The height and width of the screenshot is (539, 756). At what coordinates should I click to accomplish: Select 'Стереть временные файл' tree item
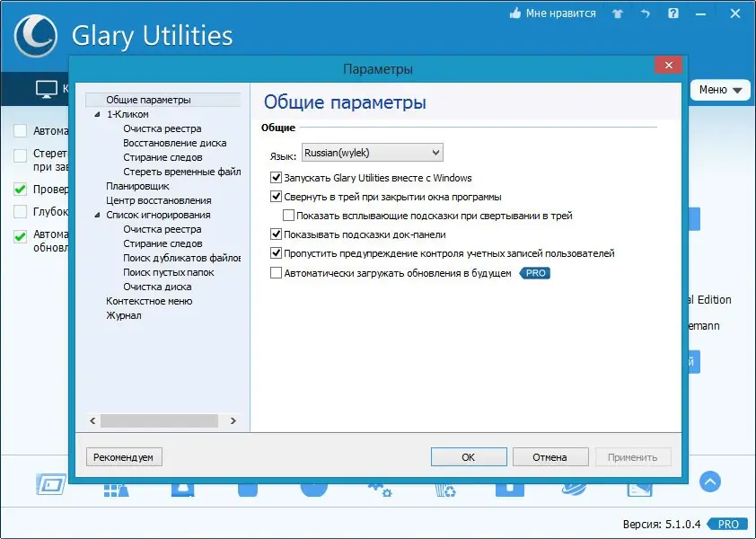[x=181, y=172]
